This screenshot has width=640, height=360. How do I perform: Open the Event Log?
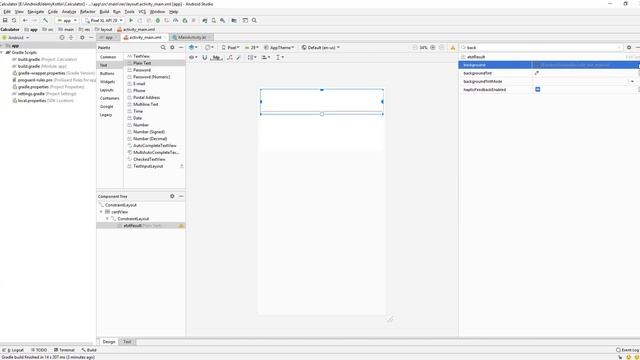(x=628, y=350)
